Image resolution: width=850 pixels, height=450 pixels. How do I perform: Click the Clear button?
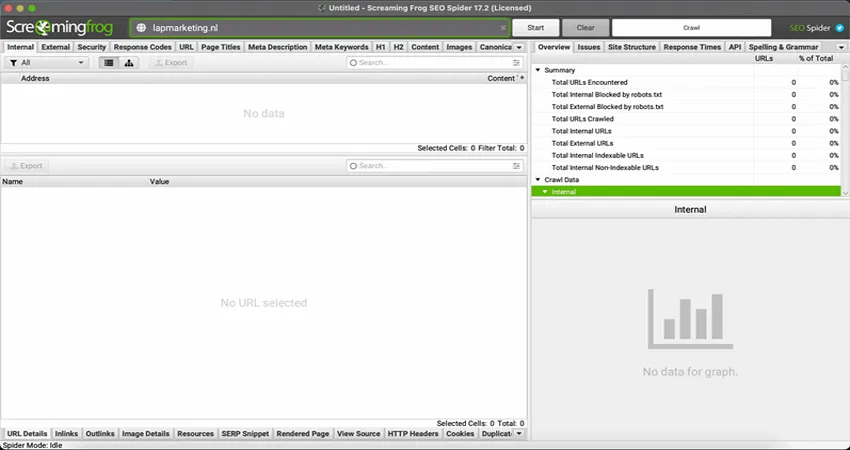click(x=585, y=28)
